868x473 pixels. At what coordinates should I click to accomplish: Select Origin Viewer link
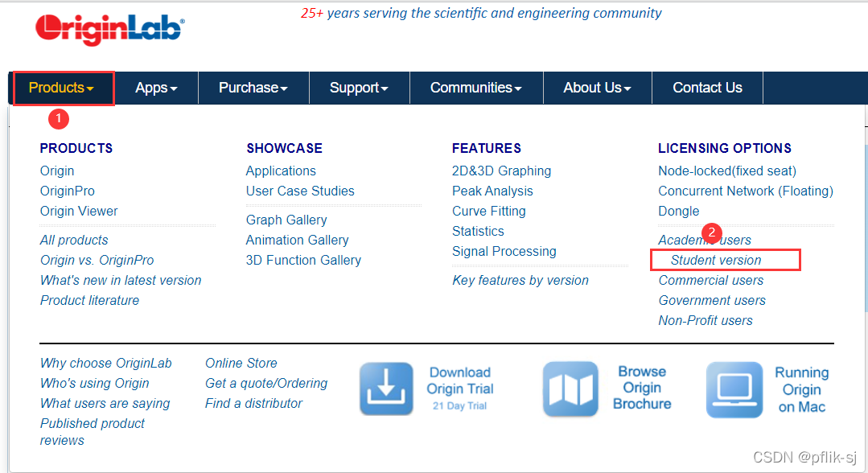click(79, 211)
